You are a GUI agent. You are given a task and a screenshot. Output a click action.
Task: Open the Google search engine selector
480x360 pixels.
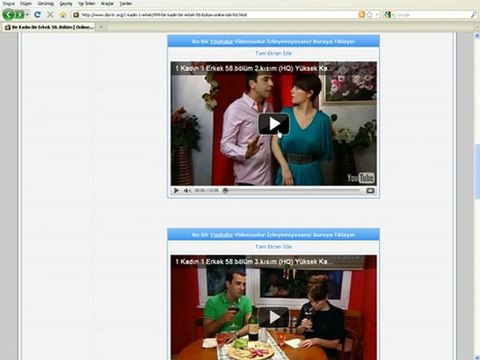click(x=388, y=15)
